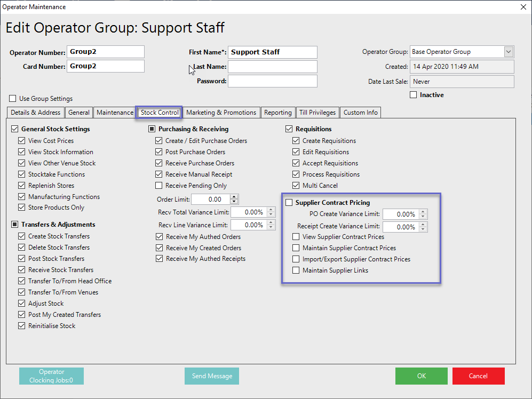This screenshot has height=399, width=532.
Task: Enable the Supplier Contract Pricing checkbox
Action: (289, 203)
